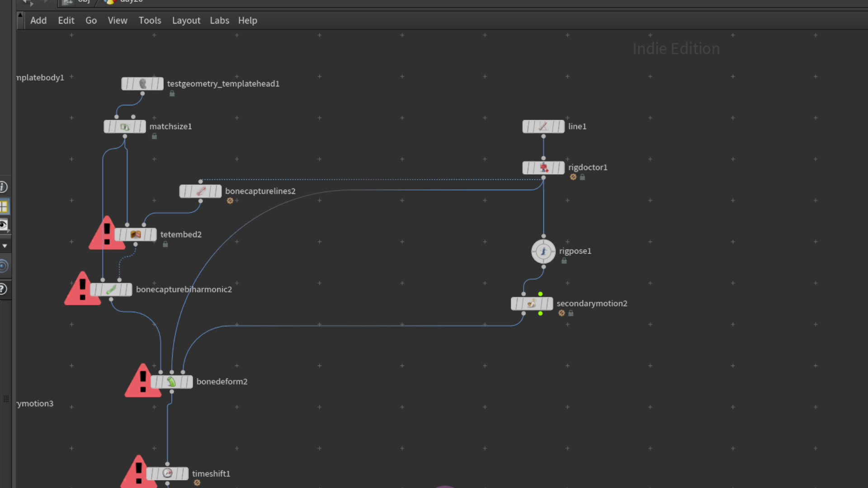Toggle bypass flag on the bonecapturelines2 node
This screenshot has width=868, height=488.
point(184,191)
